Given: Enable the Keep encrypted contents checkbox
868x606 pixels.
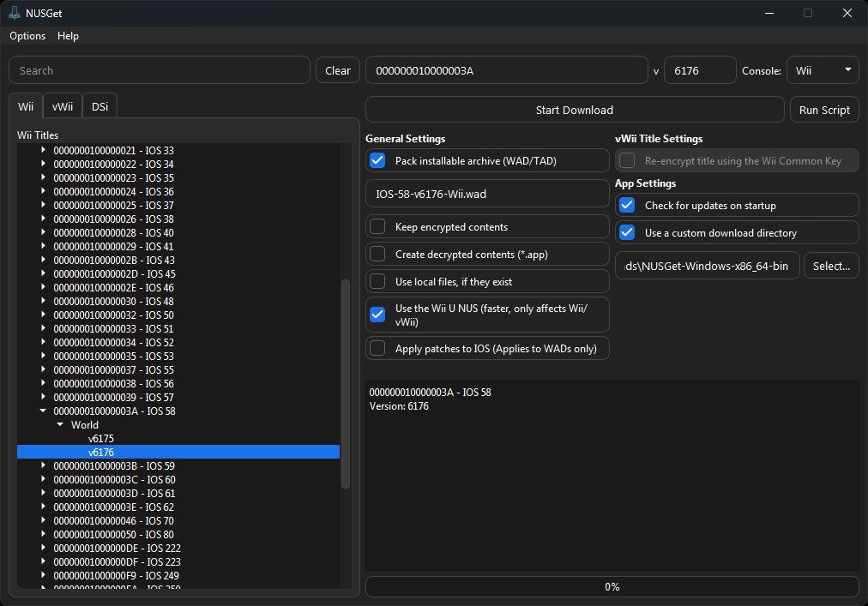Looking at the screenshot, I should [377, 227].
